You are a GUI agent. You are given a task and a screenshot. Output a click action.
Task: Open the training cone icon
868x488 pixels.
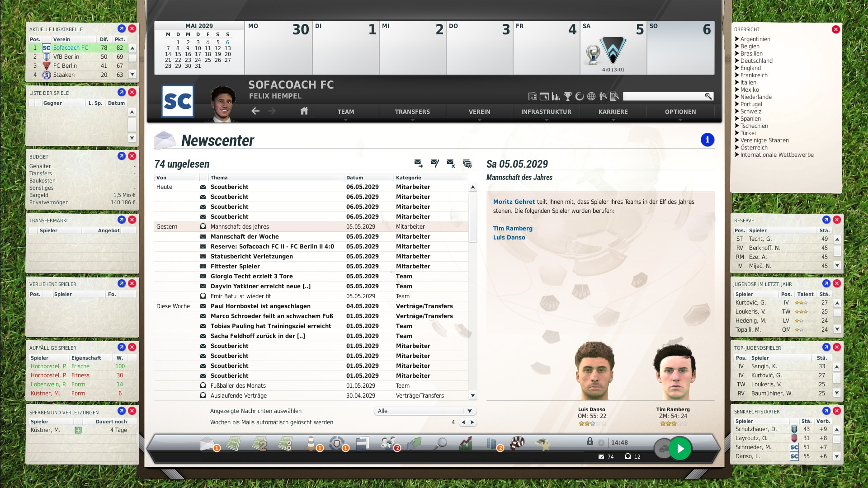[311, 443]
